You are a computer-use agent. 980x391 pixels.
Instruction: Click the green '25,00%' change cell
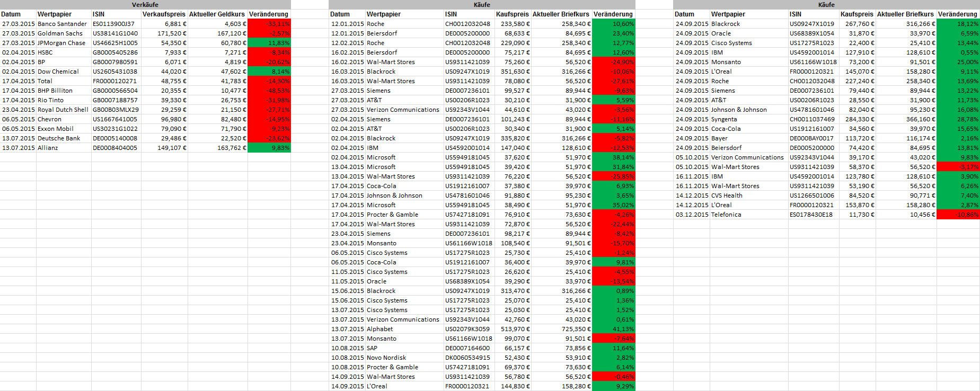[958, 62]
